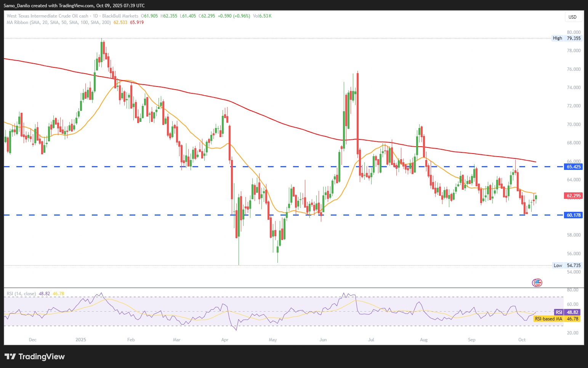This screenshot has height=368, width=588.
Task: Open the MA Ribbon indicator legend
Action: 59,22
